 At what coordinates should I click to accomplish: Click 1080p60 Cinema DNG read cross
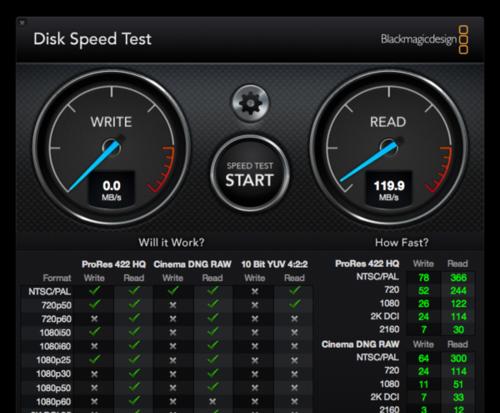coord(212,402)
